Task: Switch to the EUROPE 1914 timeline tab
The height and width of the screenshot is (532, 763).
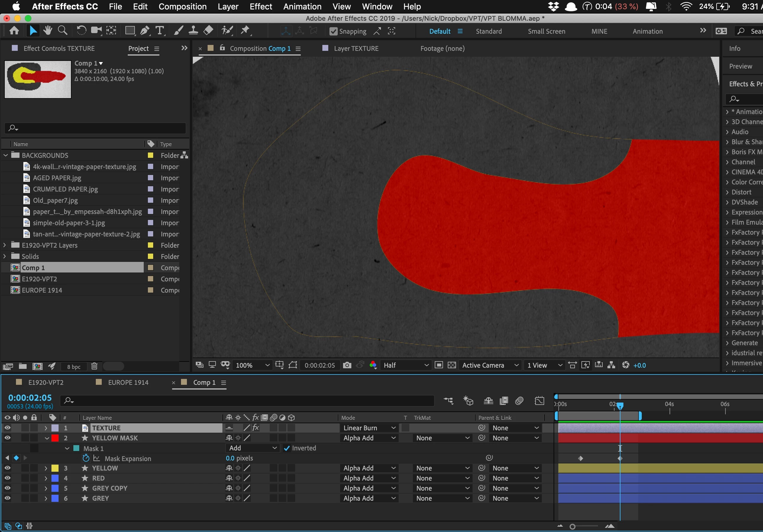Action: 128,382
